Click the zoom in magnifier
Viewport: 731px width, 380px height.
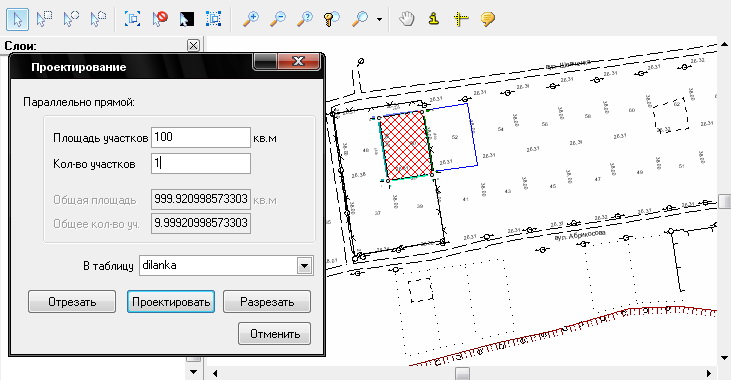pos(251,19)
